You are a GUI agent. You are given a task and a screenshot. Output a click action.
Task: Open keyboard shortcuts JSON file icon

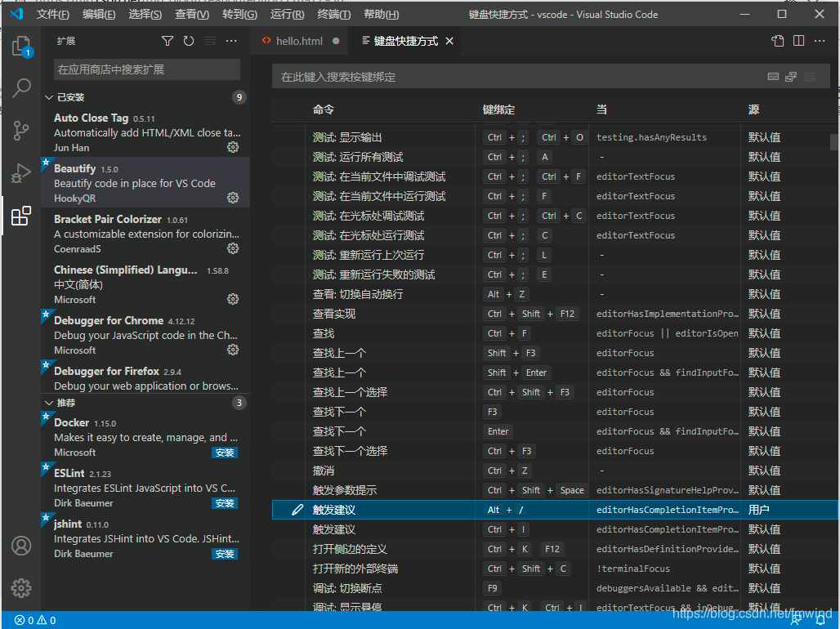[777, 41]
